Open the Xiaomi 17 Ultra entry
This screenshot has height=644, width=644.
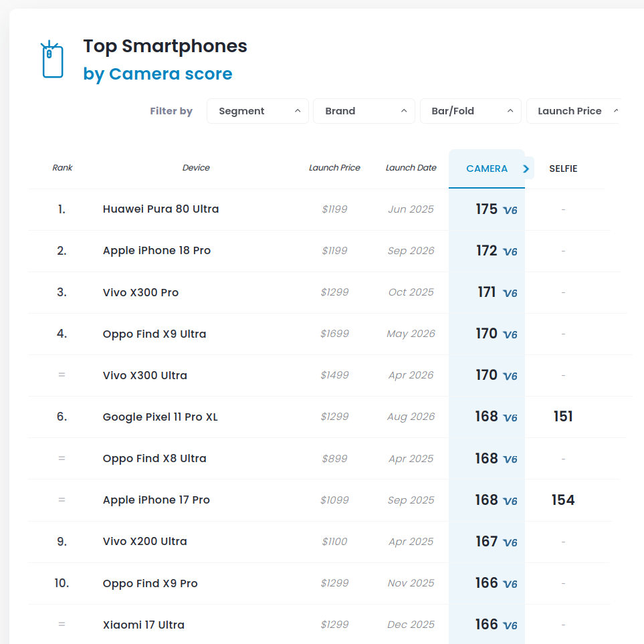(x=143, y=625)
